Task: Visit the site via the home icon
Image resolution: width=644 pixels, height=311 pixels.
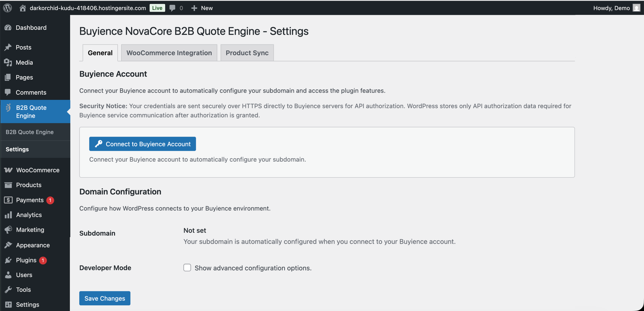Action: (x=23, y=8)
